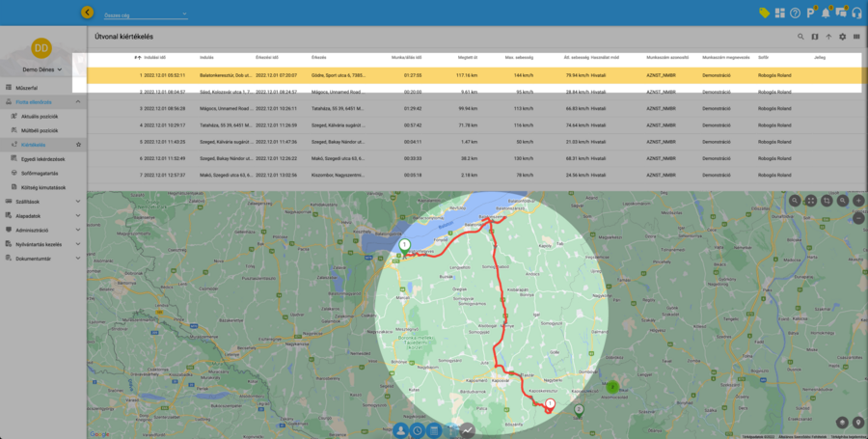Open the chart icon on map bottom toolbar

pos(468,430)
